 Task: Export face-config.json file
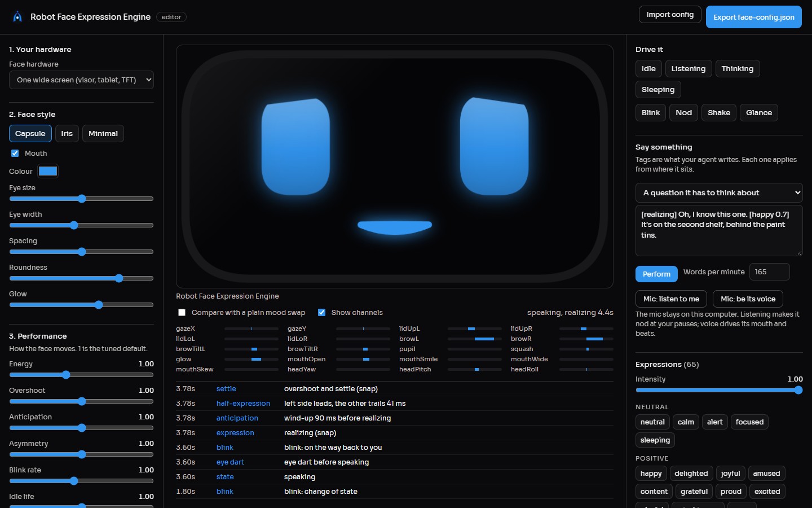click(x=754, y=17)
